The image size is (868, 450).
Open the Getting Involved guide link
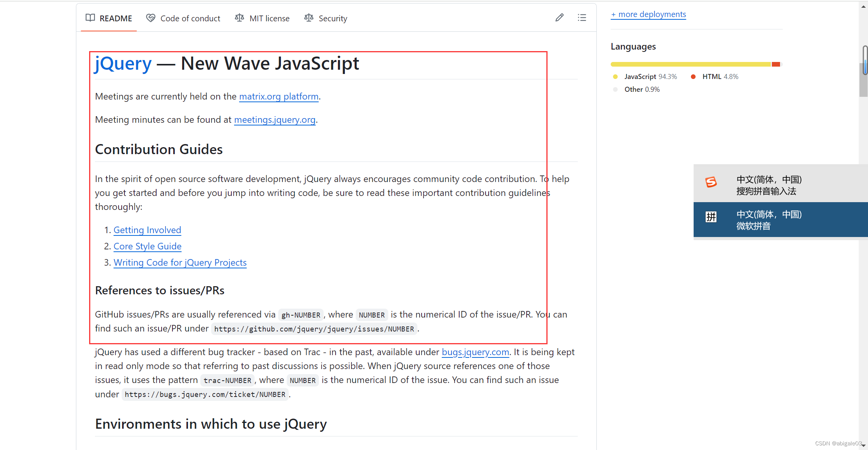pos(147,230)
